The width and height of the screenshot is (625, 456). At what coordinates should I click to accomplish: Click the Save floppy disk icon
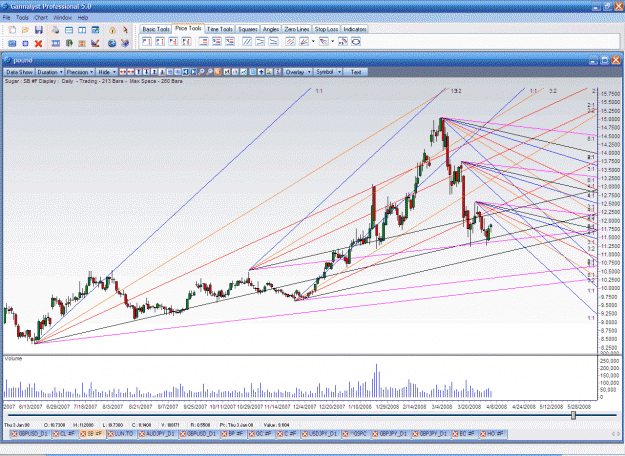point(39,30)
